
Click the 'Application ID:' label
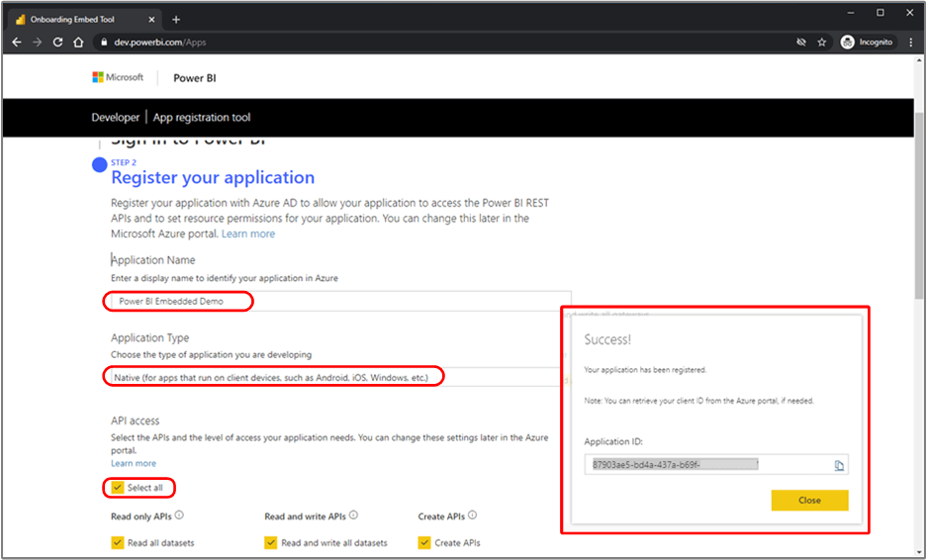613,441
